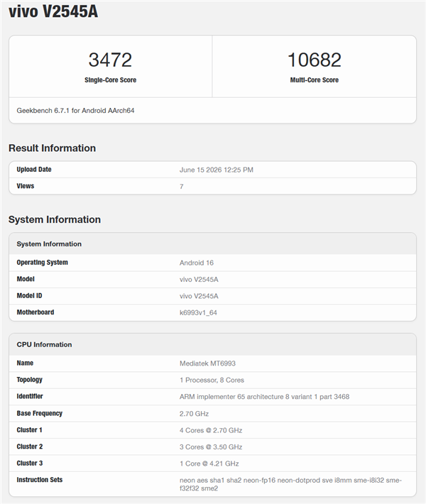
Task: Click the Model ID label
Action: tap(29, 296)
